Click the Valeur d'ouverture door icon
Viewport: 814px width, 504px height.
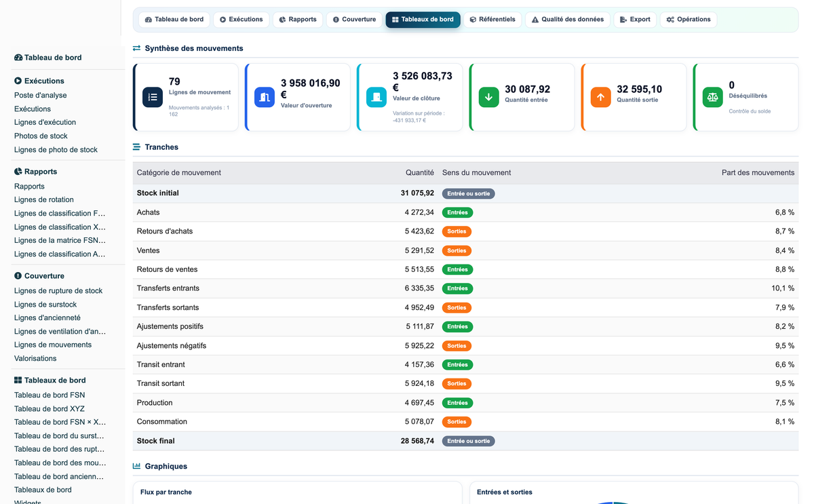265,97
